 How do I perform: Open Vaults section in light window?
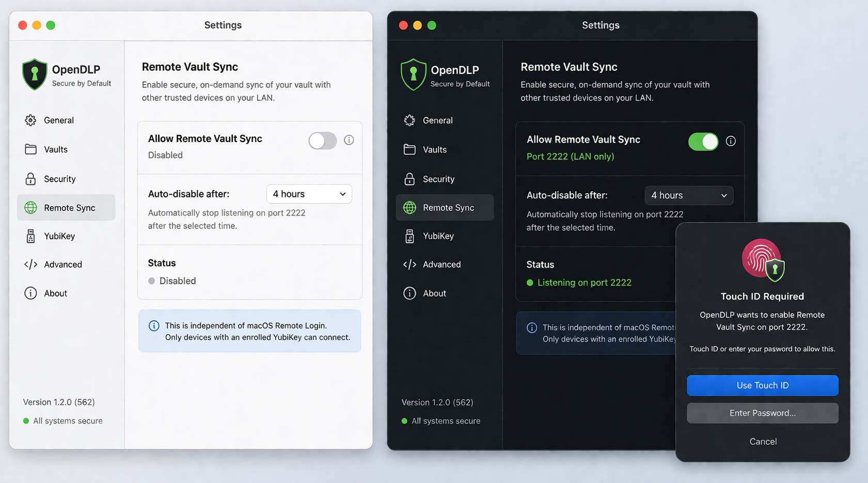click(66, 149)
